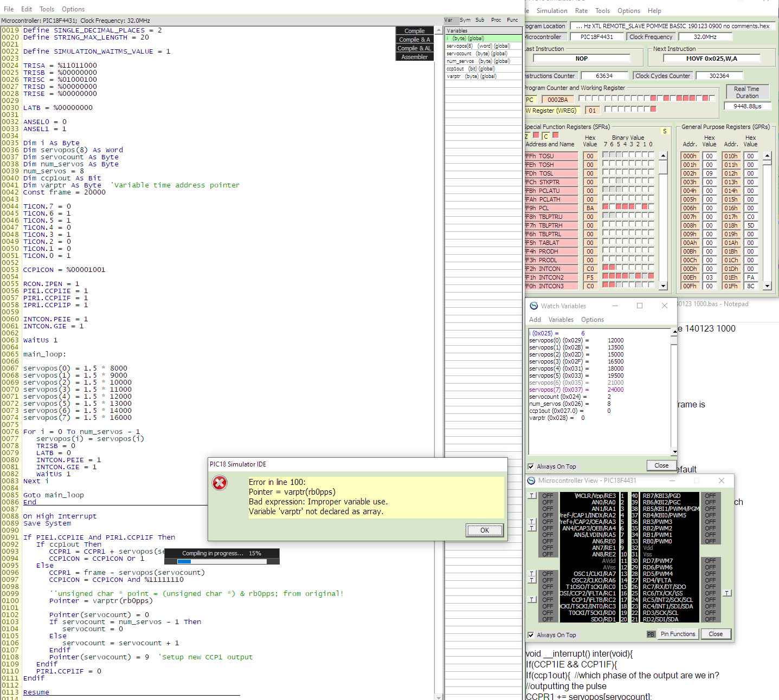Click Close in the Microcontroller View window
This screenshot has height=700, width=779.
click(x=716, y=634)
